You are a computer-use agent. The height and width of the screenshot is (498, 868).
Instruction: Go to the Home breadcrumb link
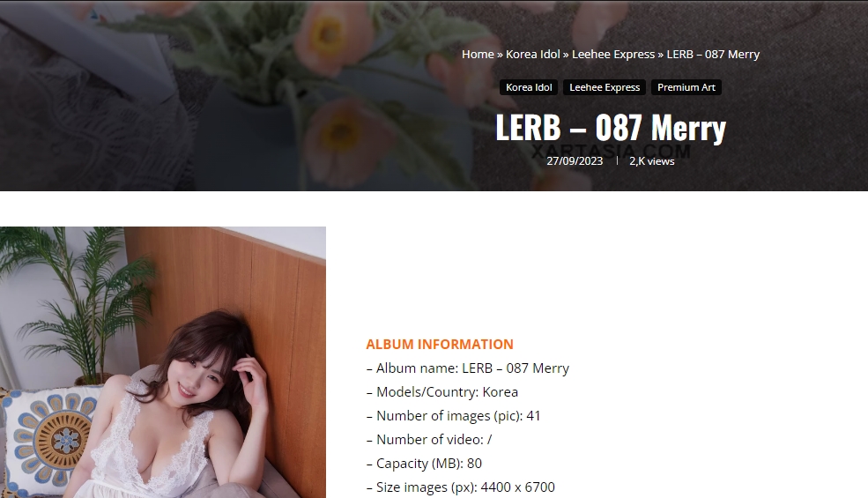pos(478,55)
